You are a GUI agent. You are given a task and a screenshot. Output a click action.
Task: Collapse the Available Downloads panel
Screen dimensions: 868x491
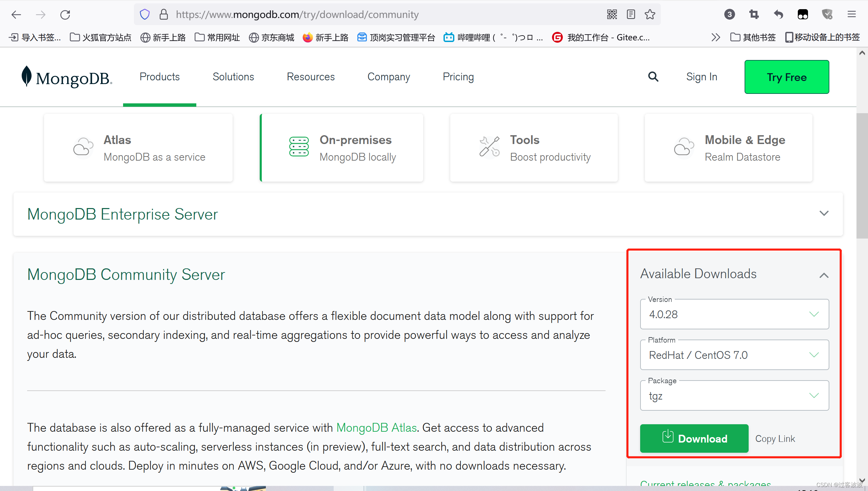(x=824, y=275)
